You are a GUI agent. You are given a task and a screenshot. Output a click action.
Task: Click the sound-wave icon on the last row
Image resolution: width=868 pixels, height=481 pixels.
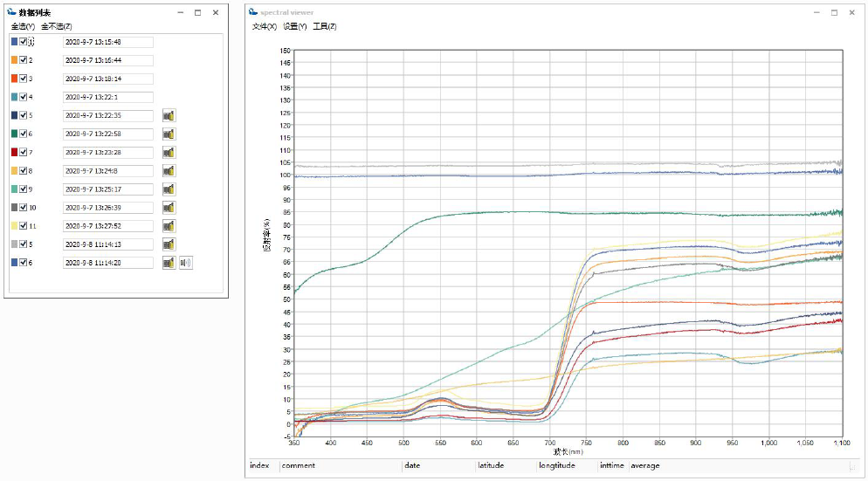(186, 263)
